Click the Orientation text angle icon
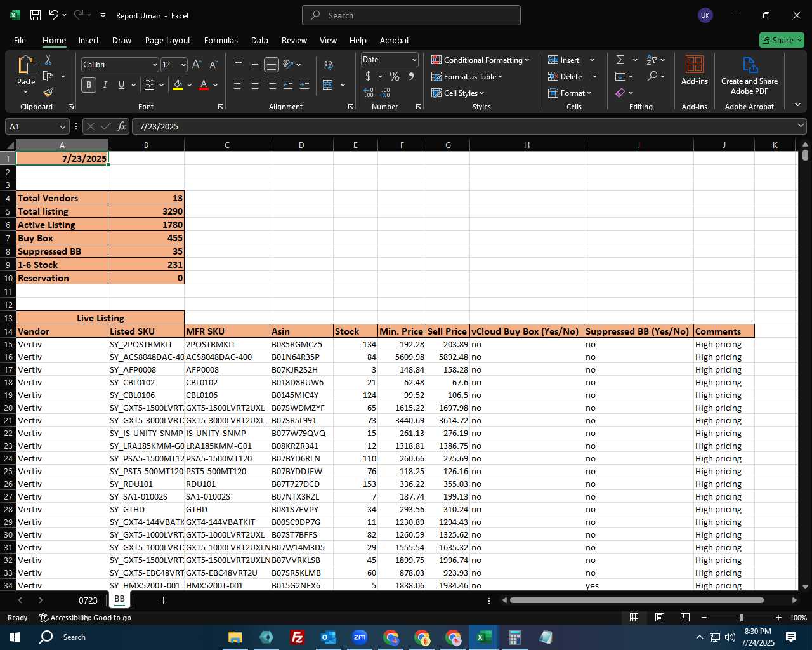 (x=288, y=64)
